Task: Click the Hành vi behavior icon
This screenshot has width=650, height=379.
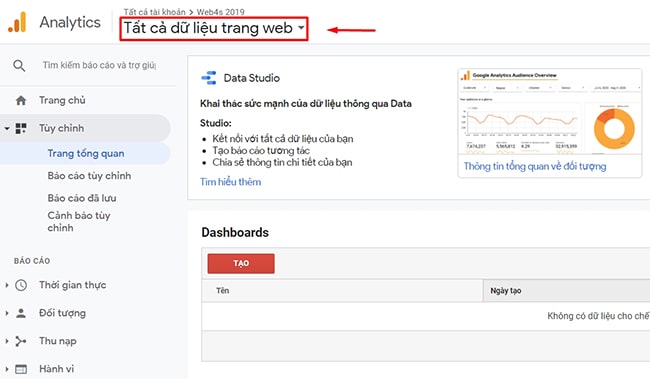Action: [x=21, y=369]
